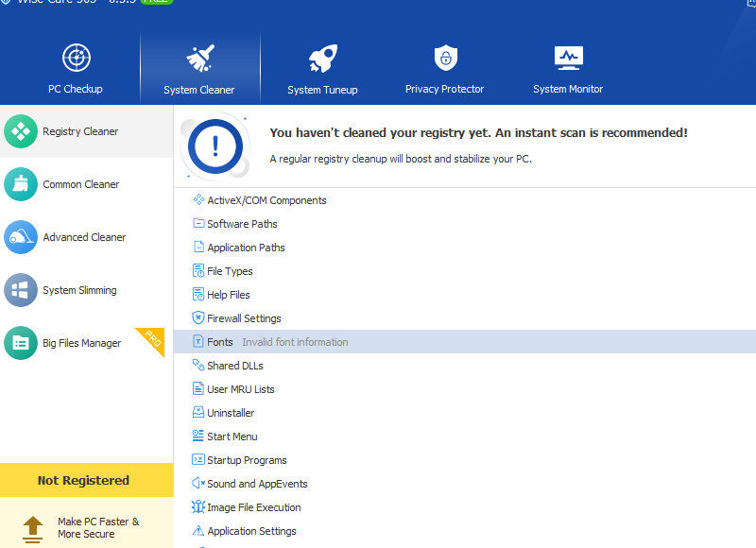756x548 pixels.
Task: Click the Registry Cleaner green icon
Action: pos(21,131)
